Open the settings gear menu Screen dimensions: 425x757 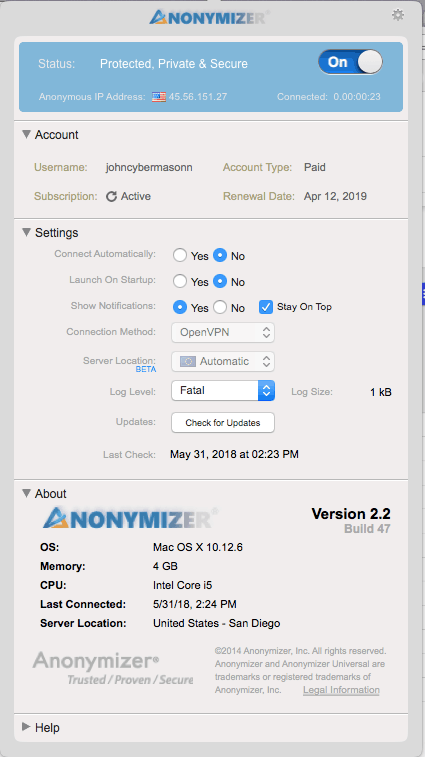397,15
